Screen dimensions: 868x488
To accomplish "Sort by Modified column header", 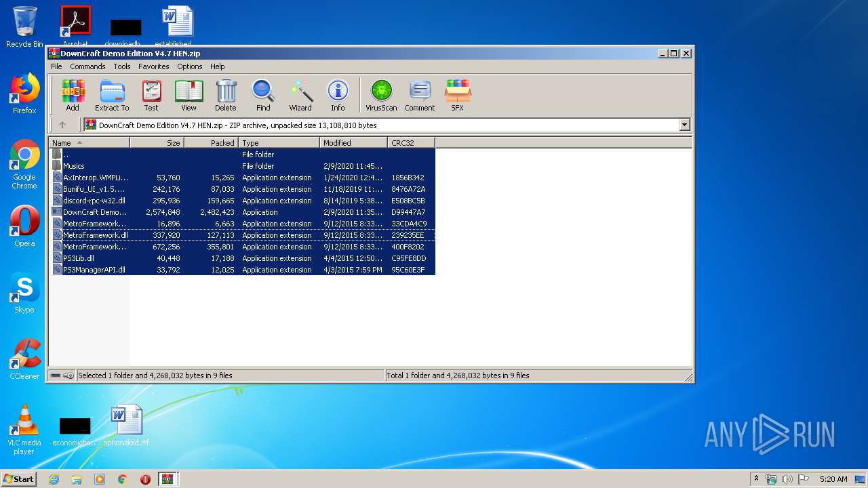I will 353,143.
